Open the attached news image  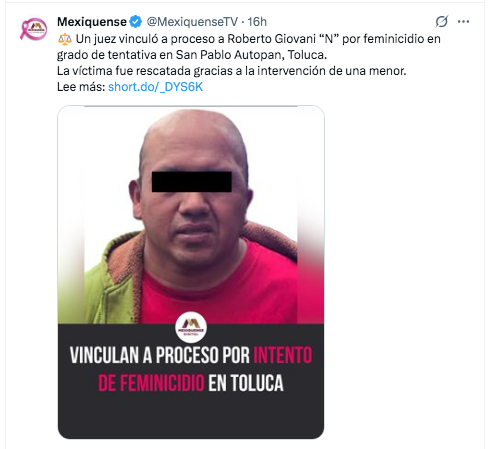click(x=191, y=272)
